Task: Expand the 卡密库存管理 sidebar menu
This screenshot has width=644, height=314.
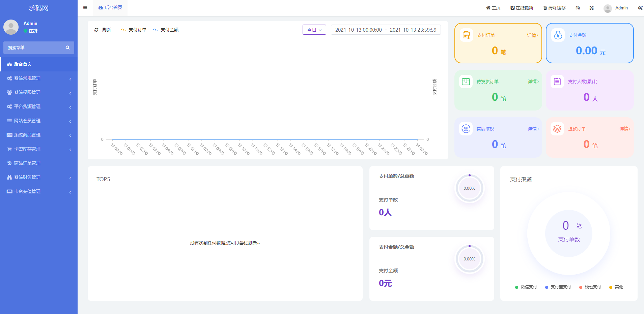Action: coord(39,149)
